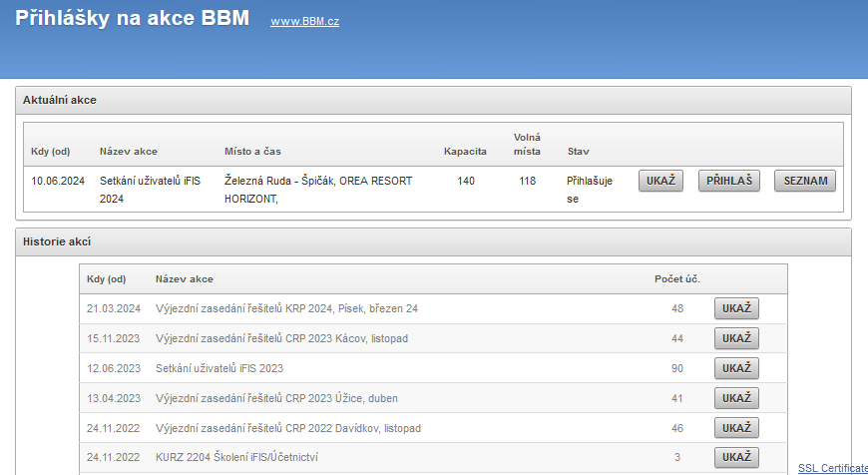The width and height of the screenshot is (868, 475).
Task: Click the free places value 118
Action: [527, 181]
